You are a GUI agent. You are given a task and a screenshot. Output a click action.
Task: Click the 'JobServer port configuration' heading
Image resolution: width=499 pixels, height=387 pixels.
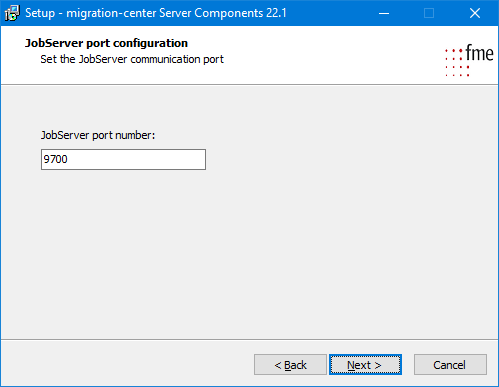106,43
